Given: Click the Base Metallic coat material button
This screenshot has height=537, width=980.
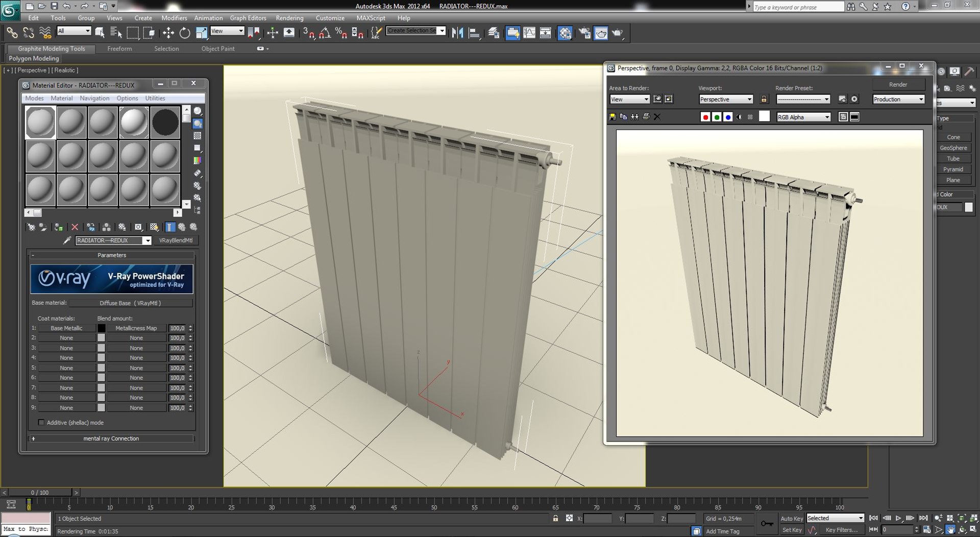Looking at the screenshot, I should (66, 328).
